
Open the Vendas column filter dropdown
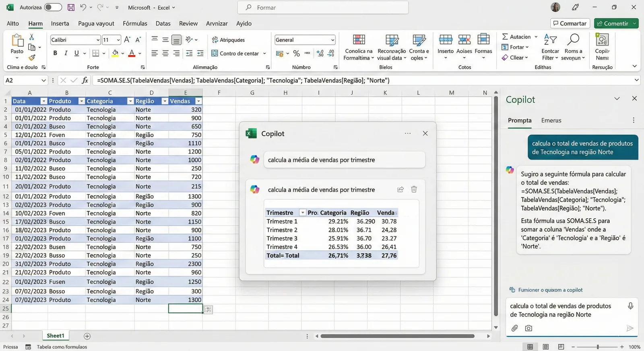pos(198,101)
